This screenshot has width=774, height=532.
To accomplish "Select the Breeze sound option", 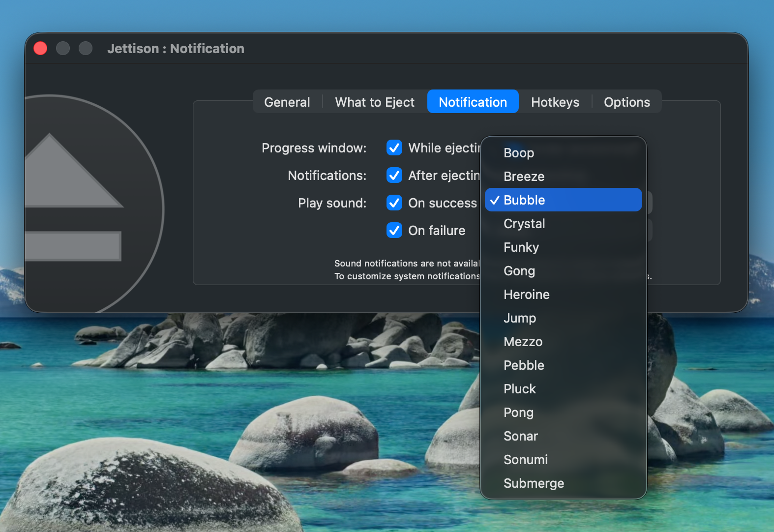I will pyautogui.click(x=564, y=177).
